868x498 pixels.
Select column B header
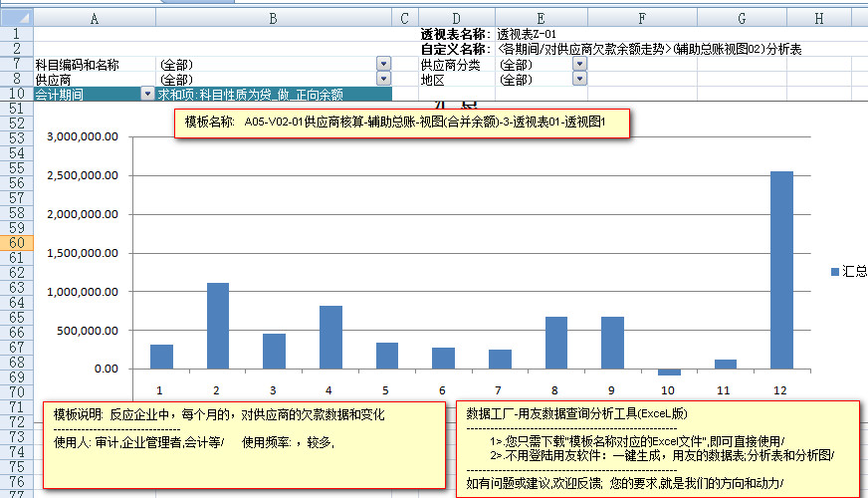coord(273,18)
